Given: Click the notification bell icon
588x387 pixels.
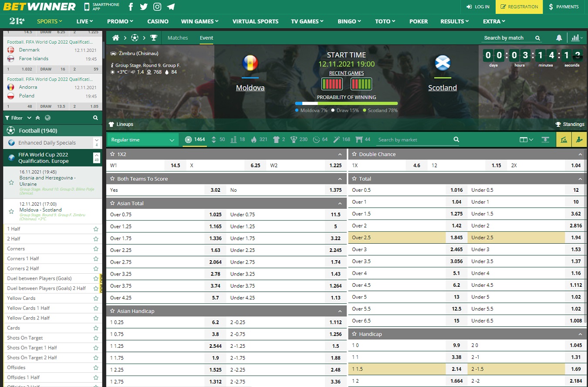Looking at the screenshot, I should (559, 38).
